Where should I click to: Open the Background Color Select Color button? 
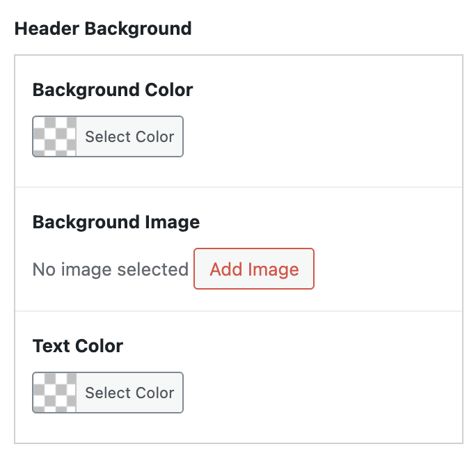(x=108, y=136)
